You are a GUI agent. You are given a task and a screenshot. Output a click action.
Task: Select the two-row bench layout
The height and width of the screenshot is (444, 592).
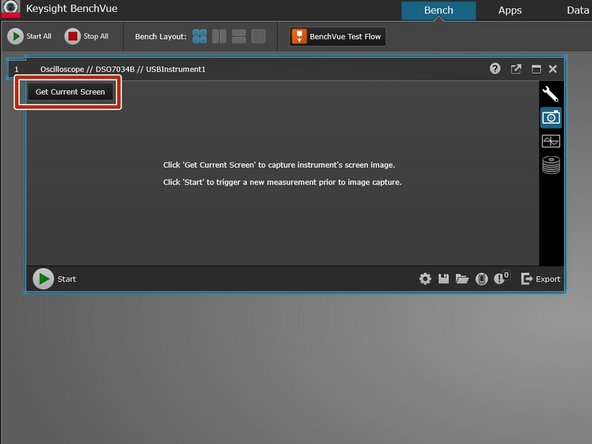pos(239,37)
